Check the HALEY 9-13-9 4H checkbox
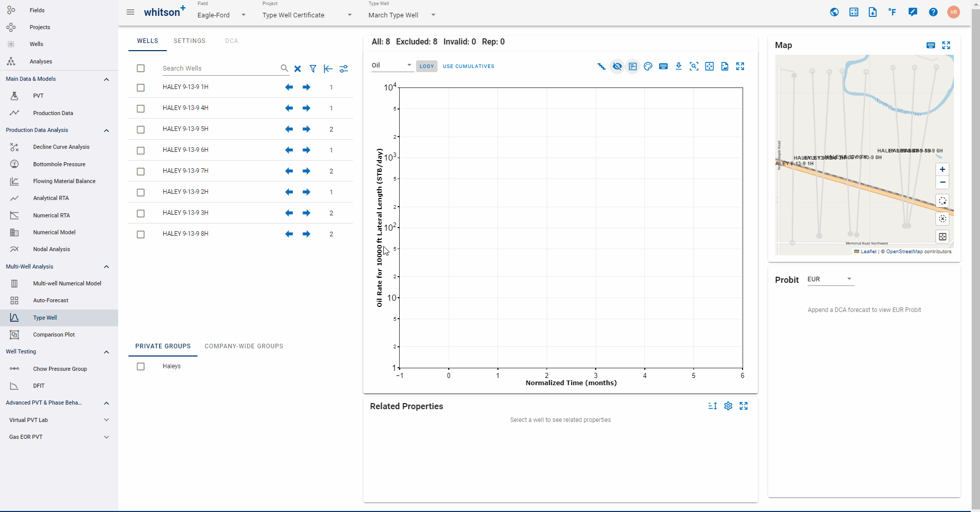The height and width of the screenshot is (512, 980). pos(141,109)
